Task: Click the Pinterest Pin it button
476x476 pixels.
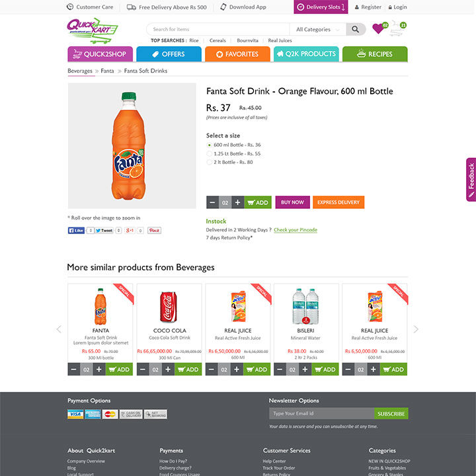Action: (154, 231)
